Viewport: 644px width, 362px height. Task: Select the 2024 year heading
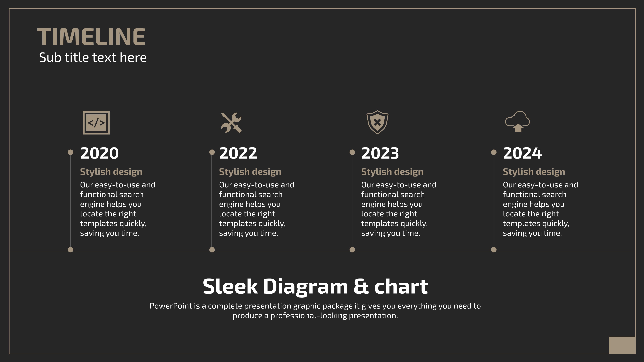(522, 153)
